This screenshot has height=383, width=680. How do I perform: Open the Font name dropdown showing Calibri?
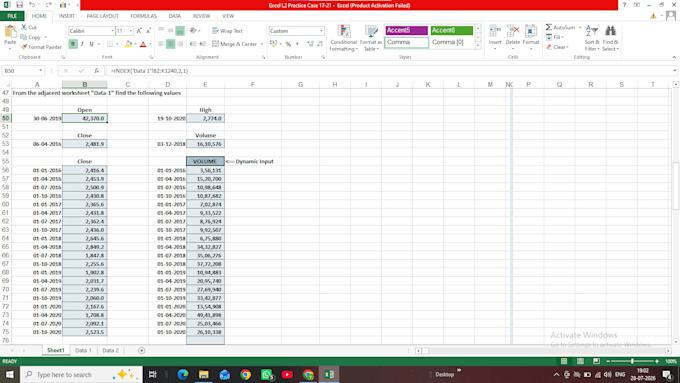click(112, 31)
